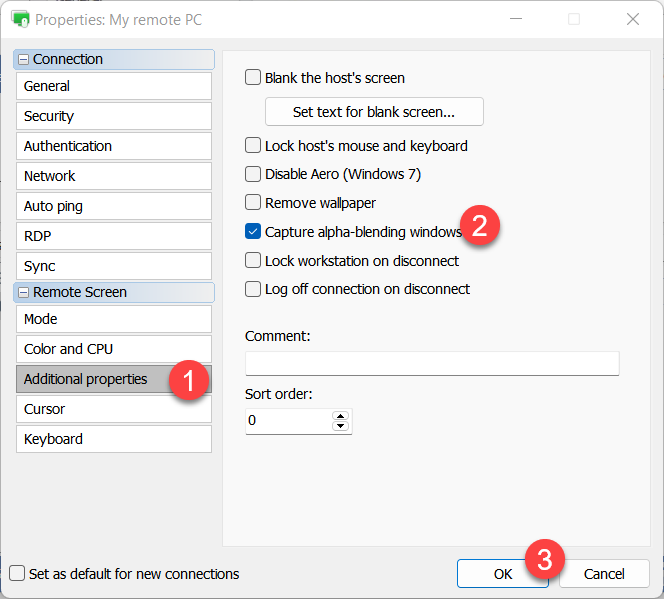The width and height of the screenshot is (664, 599).
Task: Enable Remove wallpaper option
Action: tap(253, 203)
